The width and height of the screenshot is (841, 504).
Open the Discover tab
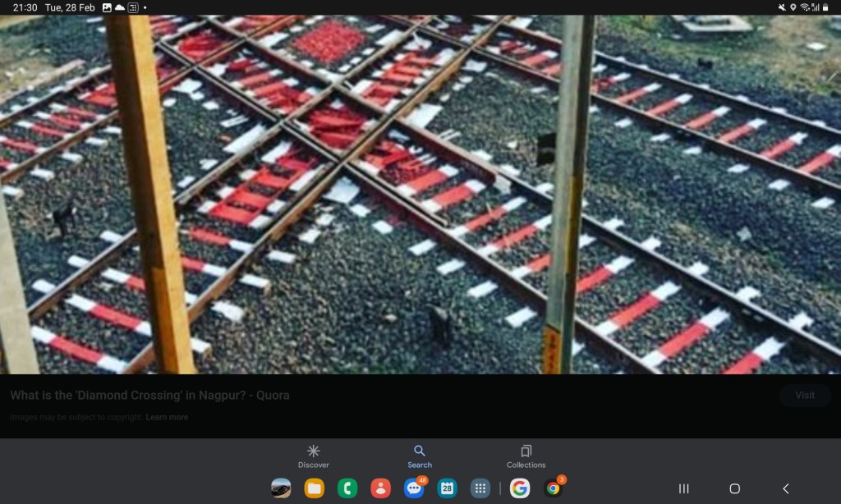313,456
